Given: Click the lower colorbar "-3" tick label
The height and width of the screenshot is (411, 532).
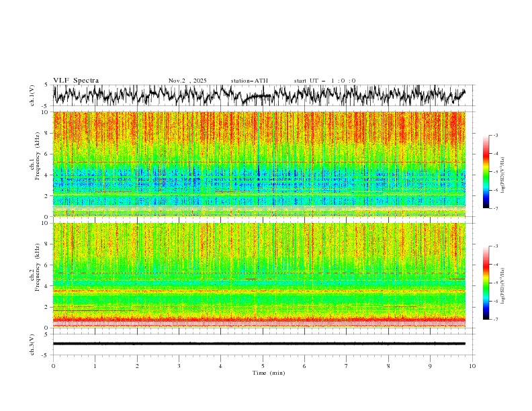Looking at the screenshot, I should [495, 246].
